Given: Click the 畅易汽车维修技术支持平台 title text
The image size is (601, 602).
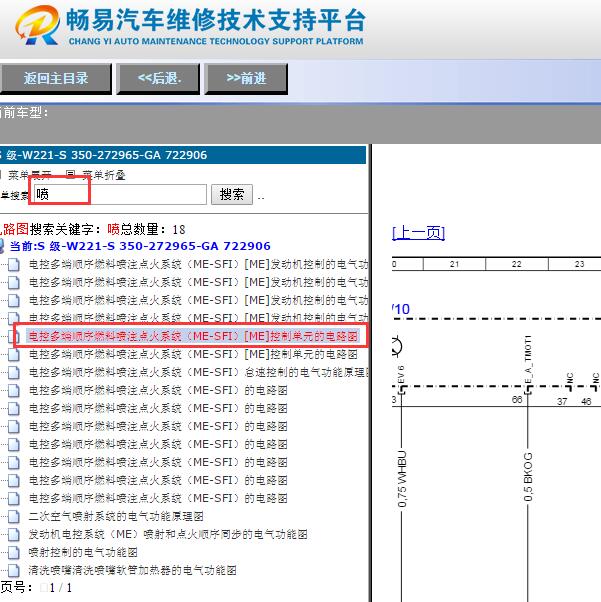Looking at the screenshot, I should point(216,20).
